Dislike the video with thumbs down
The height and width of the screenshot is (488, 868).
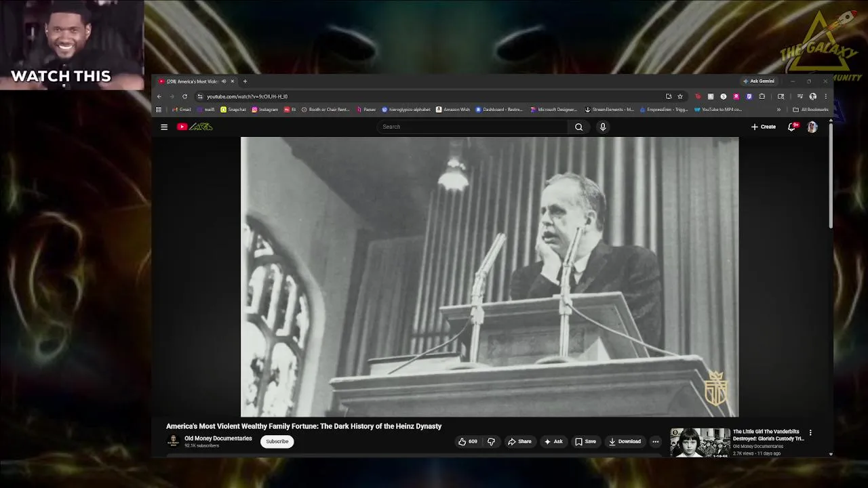[491, 441]
